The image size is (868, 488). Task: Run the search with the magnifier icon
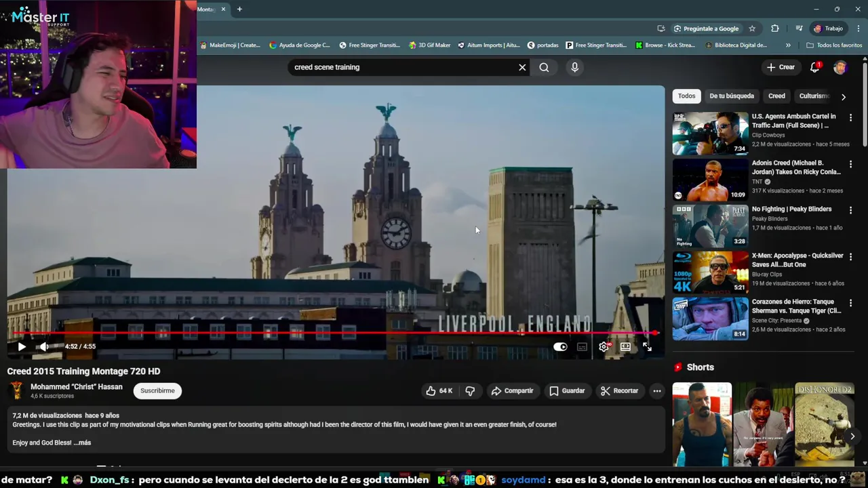click(x=544, y=67)
